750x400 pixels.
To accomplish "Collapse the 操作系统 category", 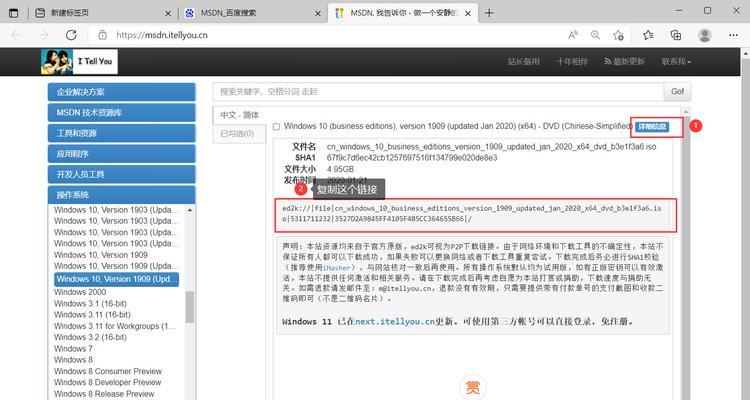I will pyautogui.click(x=121, y=195).
